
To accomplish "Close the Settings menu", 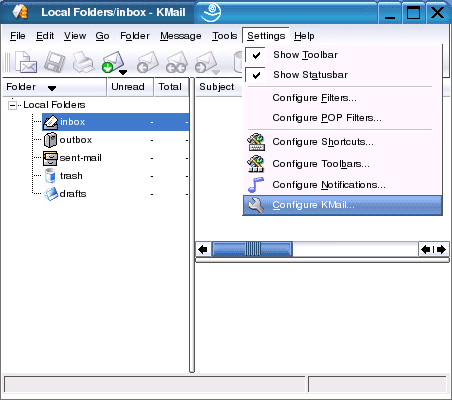I will point(266,36).
